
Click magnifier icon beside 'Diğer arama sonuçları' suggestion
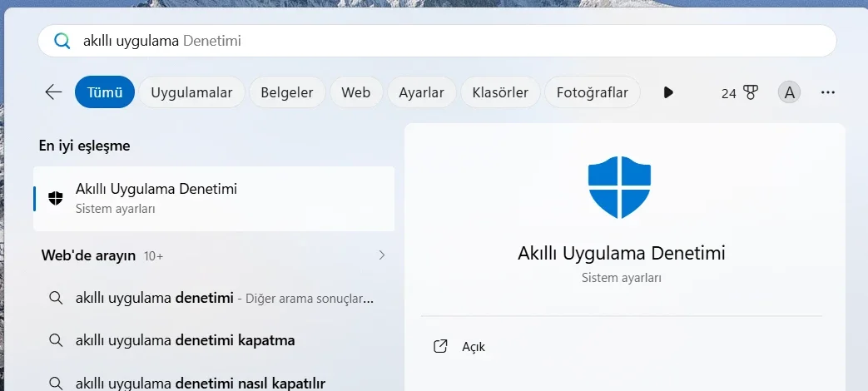pyautogui.click(x=56, y=298)
